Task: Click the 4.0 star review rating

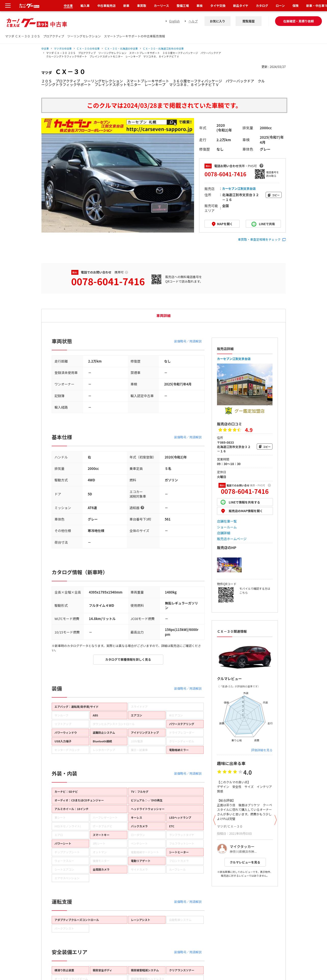Action: pyautogui.click(x=234, y=772)
